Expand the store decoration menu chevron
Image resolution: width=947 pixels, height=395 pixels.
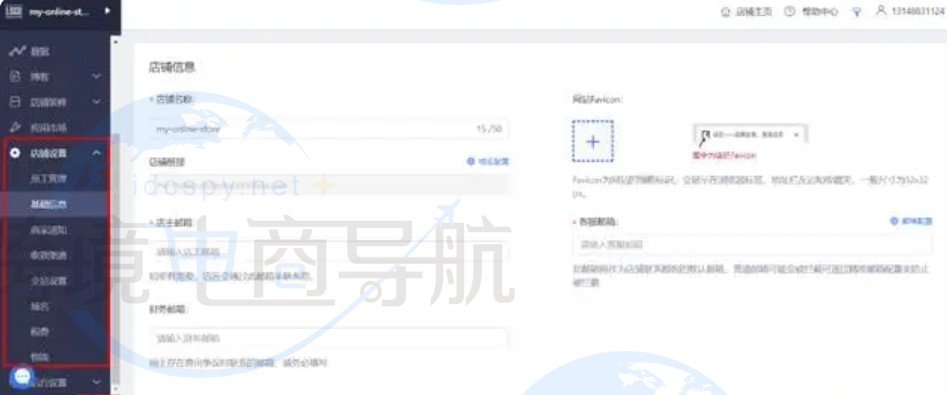tap(97, 102)
